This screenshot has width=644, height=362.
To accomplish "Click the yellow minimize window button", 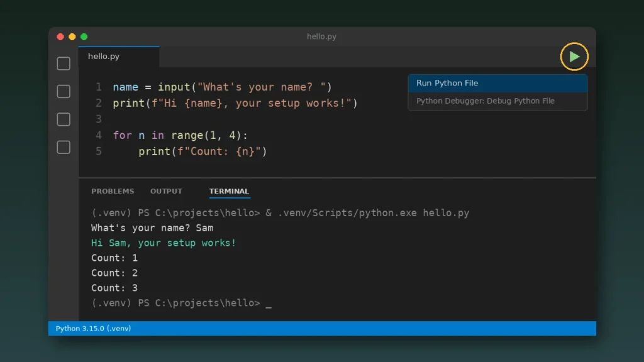I will pos(72,37).
